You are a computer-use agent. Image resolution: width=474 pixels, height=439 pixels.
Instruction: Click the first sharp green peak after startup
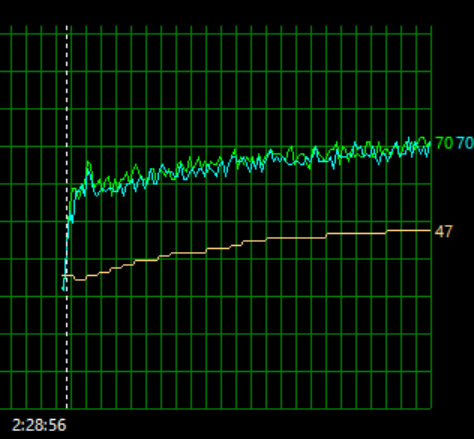click(x=88, y=164)
